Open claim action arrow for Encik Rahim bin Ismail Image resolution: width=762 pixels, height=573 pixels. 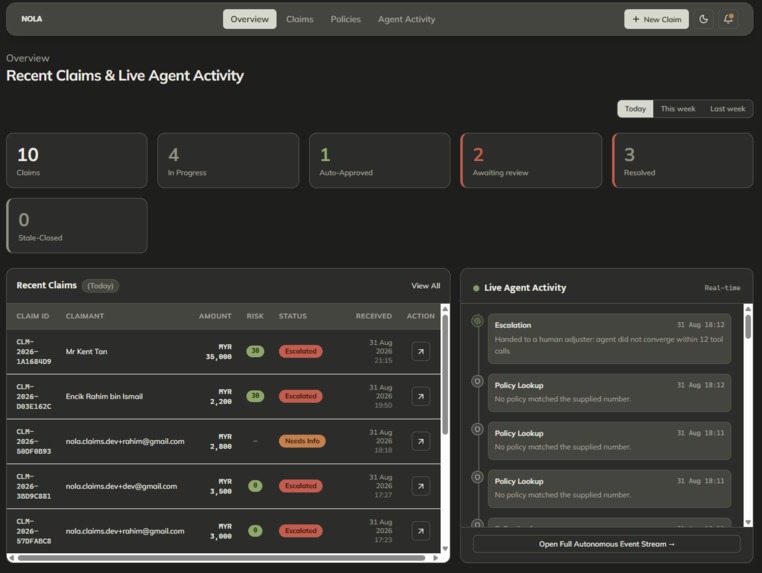coord(421,396)
